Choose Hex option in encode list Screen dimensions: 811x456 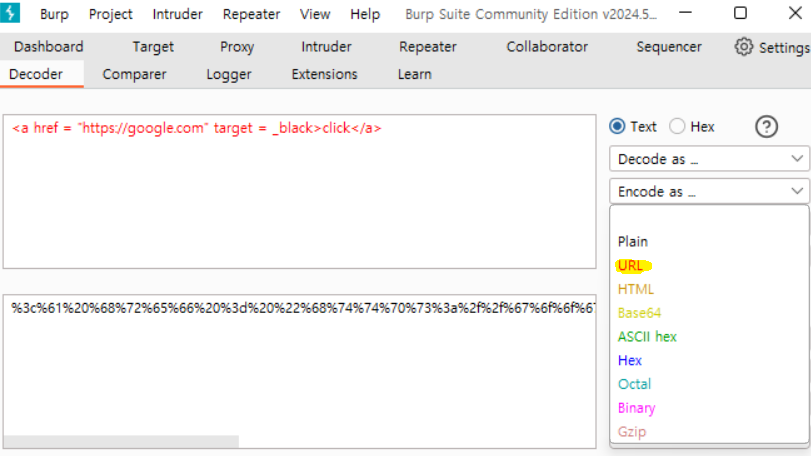629,361
